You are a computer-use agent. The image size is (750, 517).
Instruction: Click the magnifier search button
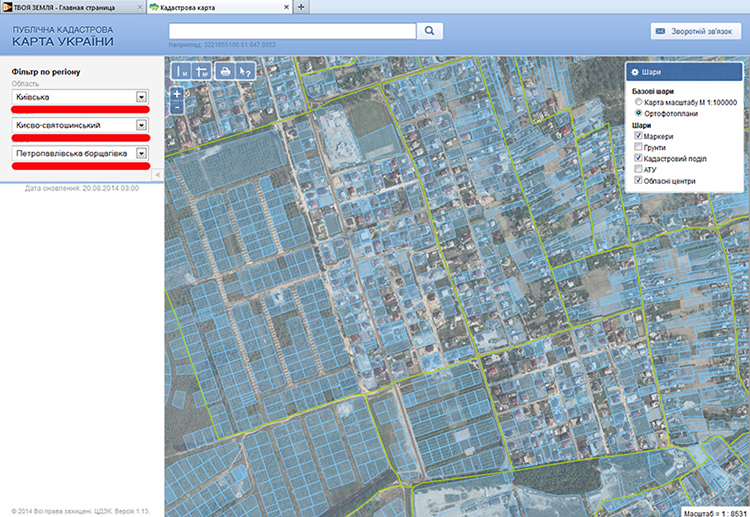429,31
